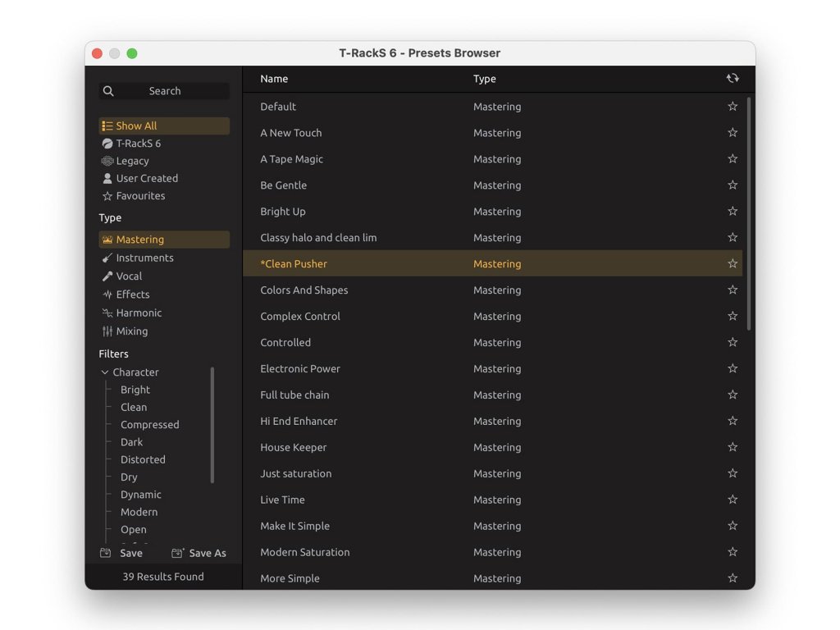Toggle the star for Clean Pusher preset
The width and height of the screenshot is (840, 630).
(733, 264)
